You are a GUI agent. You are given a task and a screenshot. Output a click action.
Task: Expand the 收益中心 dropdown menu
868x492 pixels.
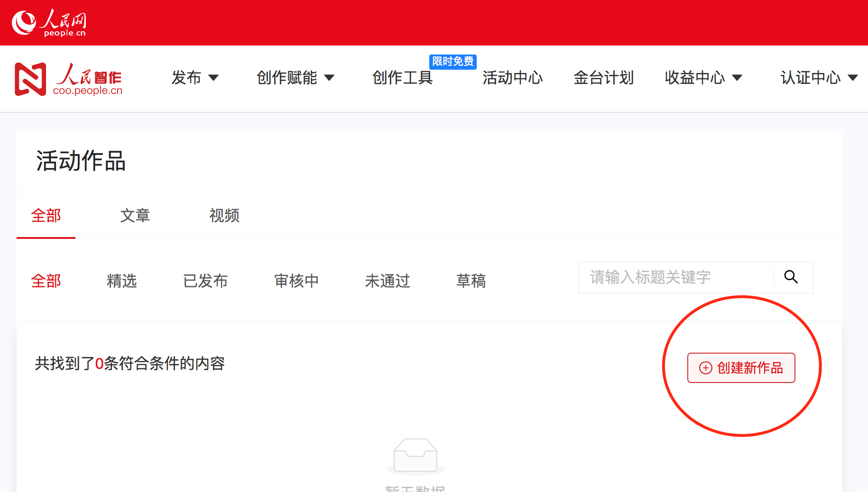pos(703,78)
